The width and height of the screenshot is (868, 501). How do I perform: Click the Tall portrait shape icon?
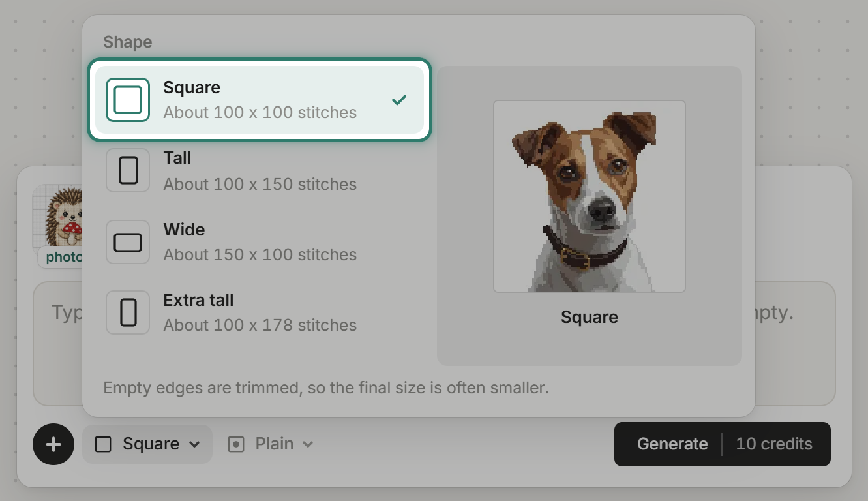point(128,170)
